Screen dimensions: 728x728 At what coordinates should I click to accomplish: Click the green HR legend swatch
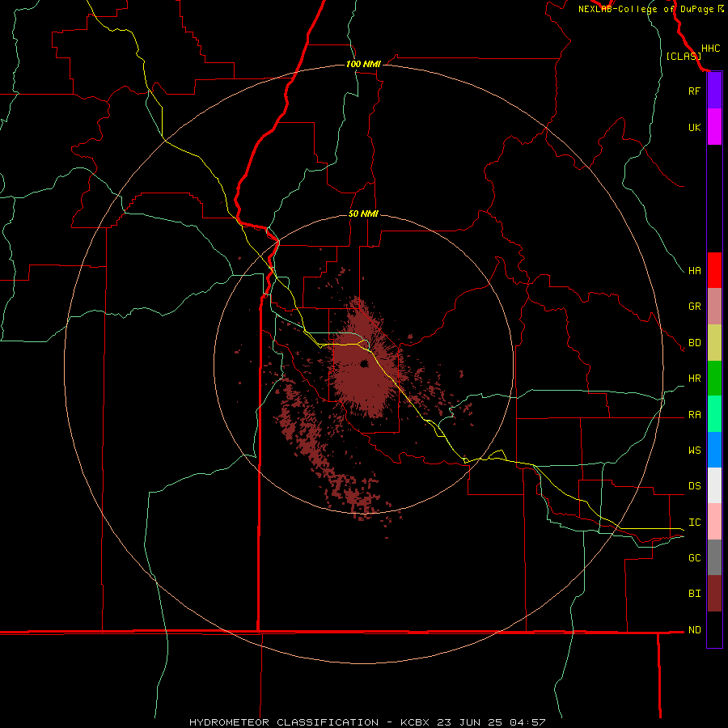click(714, 379)
